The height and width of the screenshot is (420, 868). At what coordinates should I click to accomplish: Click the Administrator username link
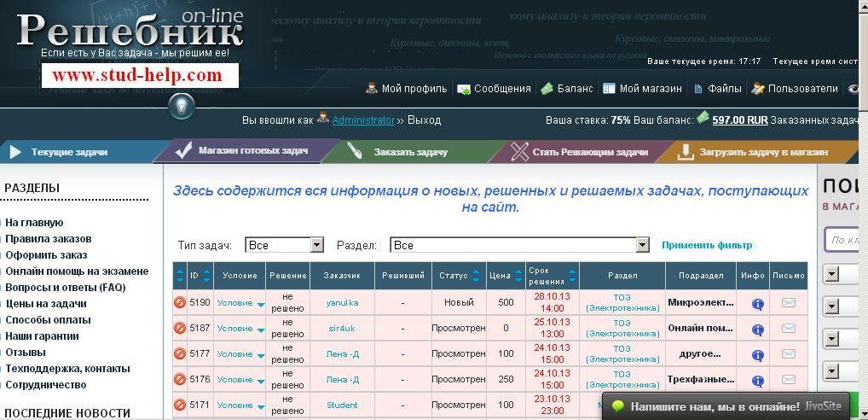tap(363, 120)
